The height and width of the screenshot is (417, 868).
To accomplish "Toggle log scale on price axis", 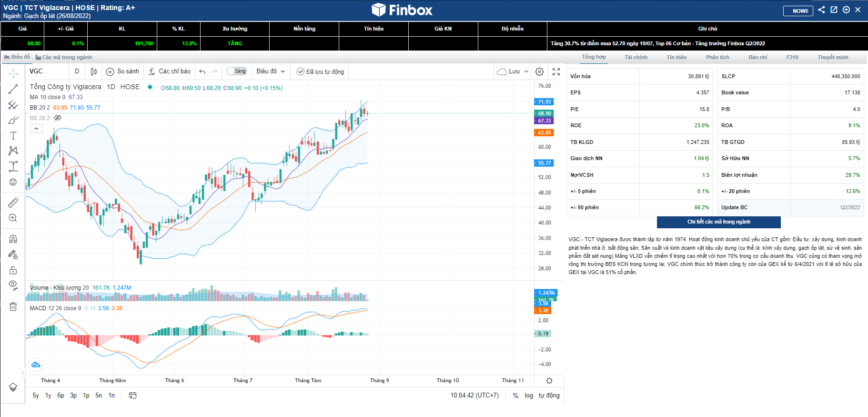I will point(529,396).
